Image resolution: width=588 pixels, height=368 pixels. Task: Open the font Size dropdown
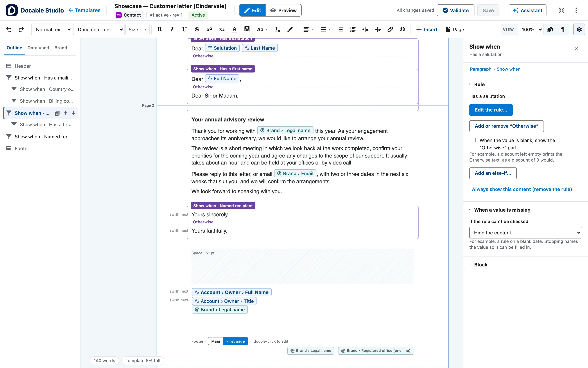[x=137, y=29]
